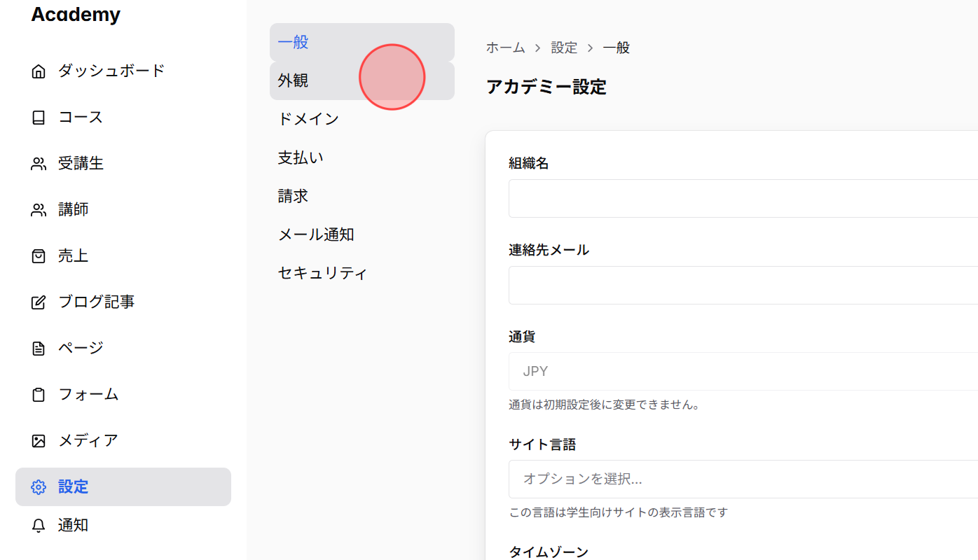Select the 支払い settings tab
This screenshot has height=560, width=978.
[x=301, y=157]
